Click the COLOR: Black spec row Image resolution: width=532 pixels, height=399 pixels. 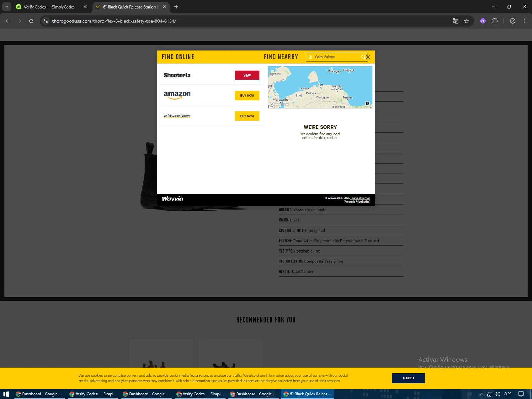point(341,220)
